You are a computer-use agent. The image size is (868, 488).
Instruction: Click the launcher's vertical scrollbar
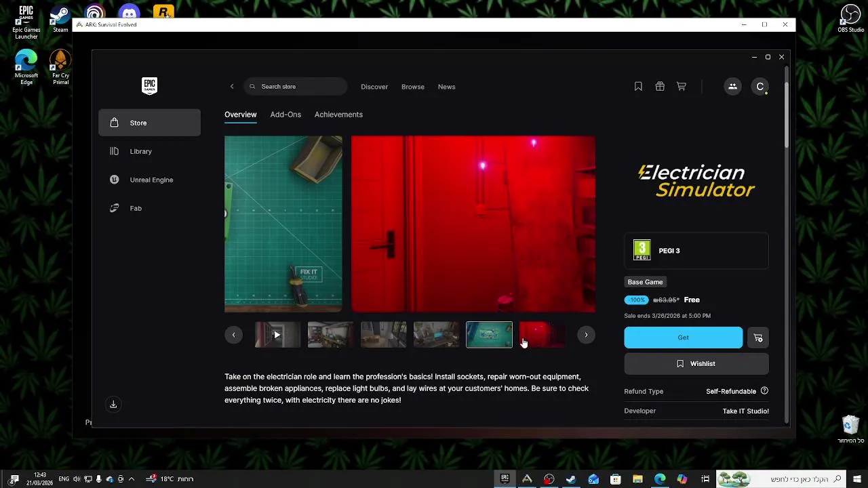tap(787, 115)
